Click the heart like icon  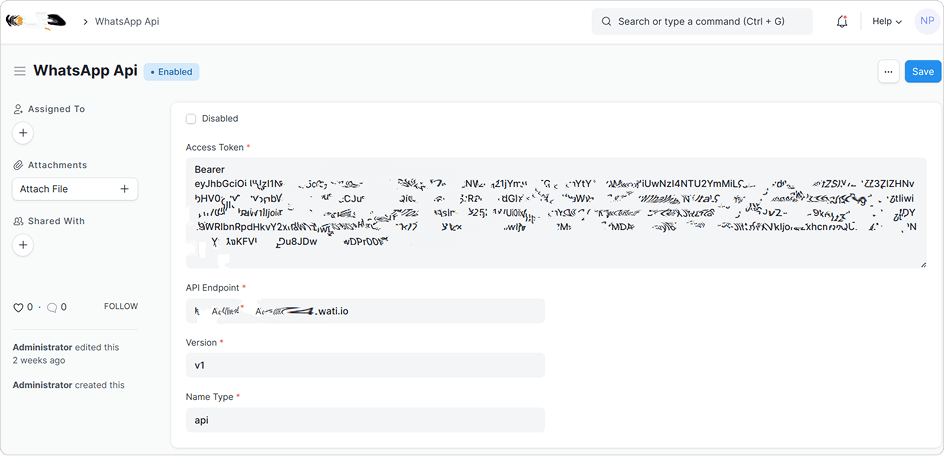click(x=18, y=307)
